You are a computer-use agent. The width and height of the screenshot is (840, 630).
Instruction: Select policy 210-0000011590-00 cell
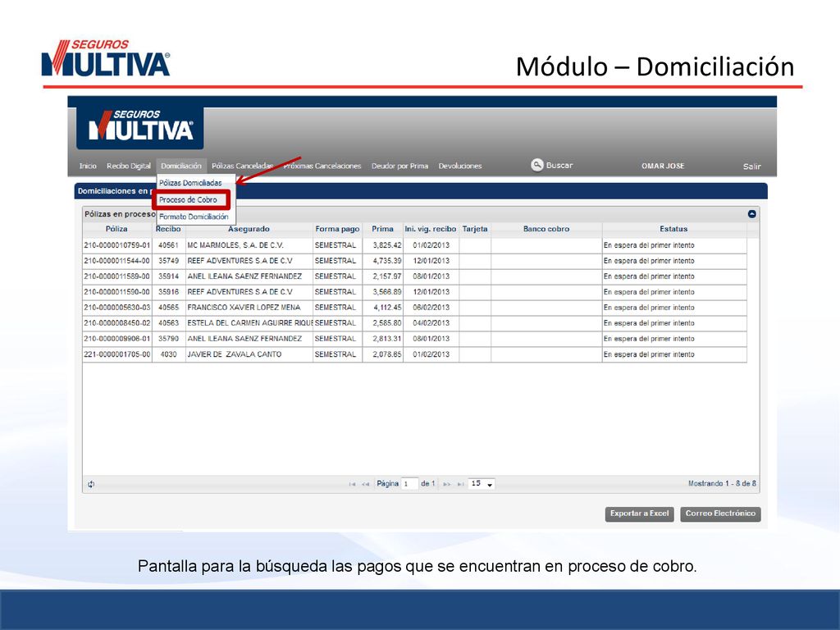coord(116,292)
